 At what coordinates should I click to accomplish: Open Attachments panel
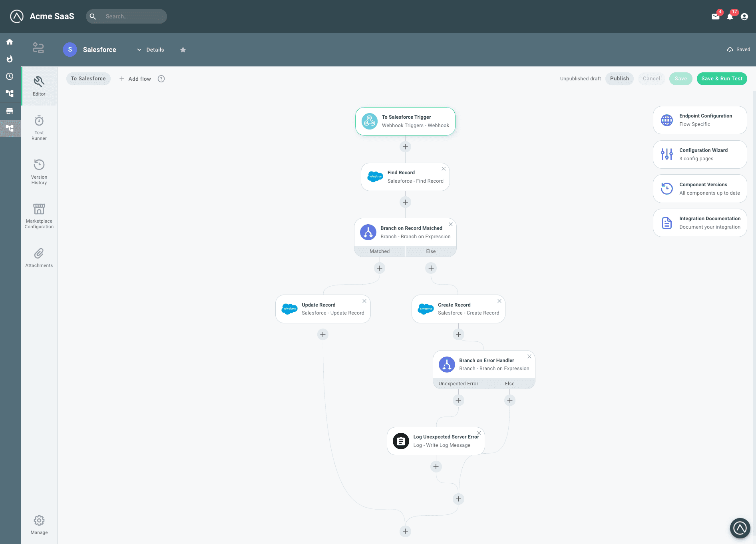pos(39,258)
